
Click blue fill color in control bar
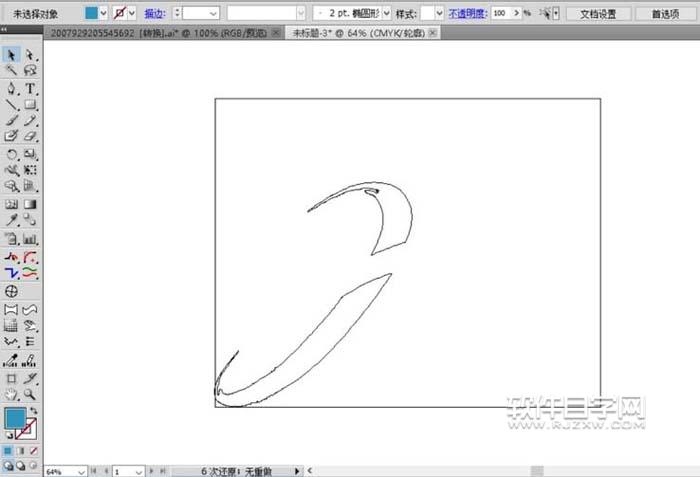click(x=91, y=13)
